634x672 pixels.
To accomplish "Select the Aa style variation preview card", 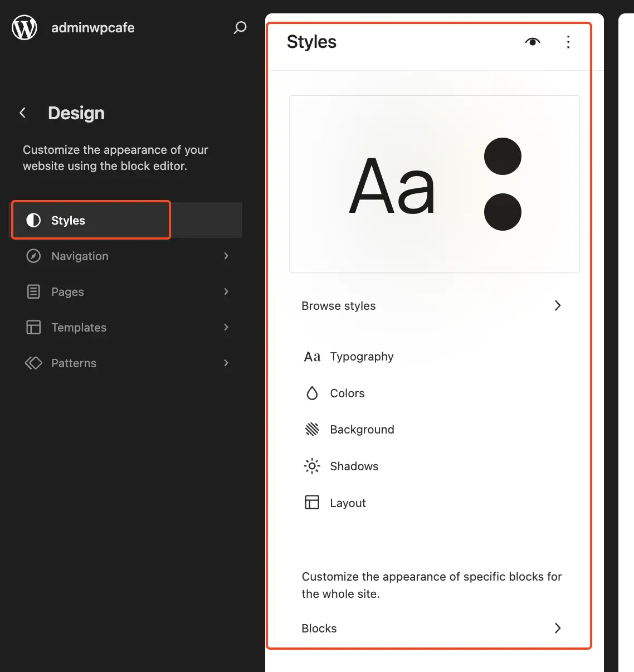I will tap(434, 184).
